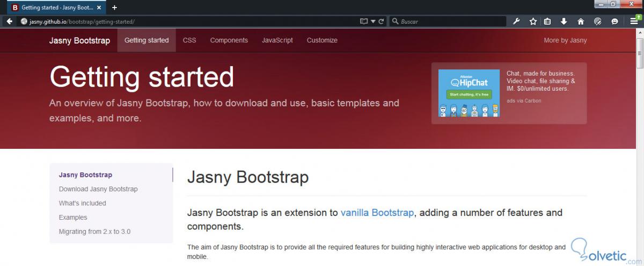
Task: Click the HipChat ad description text
Action: 541,81
